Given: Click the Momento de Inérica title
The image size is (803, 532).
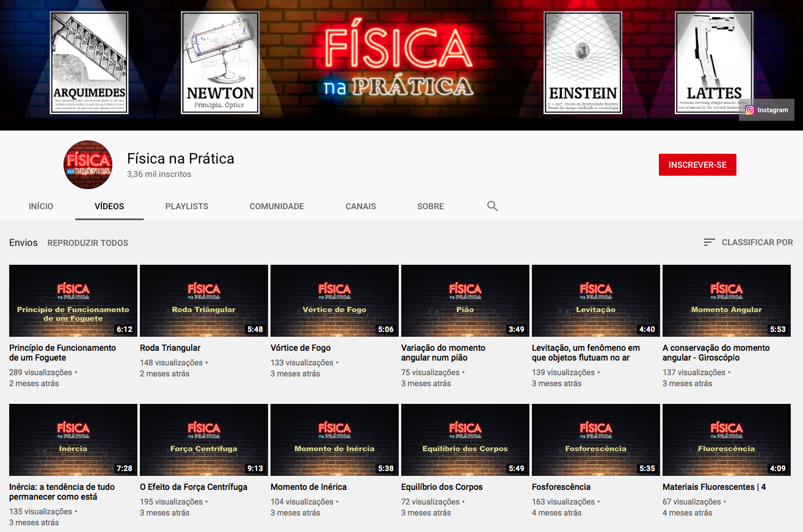Looking at the screenshot, I should click(308, 487).
